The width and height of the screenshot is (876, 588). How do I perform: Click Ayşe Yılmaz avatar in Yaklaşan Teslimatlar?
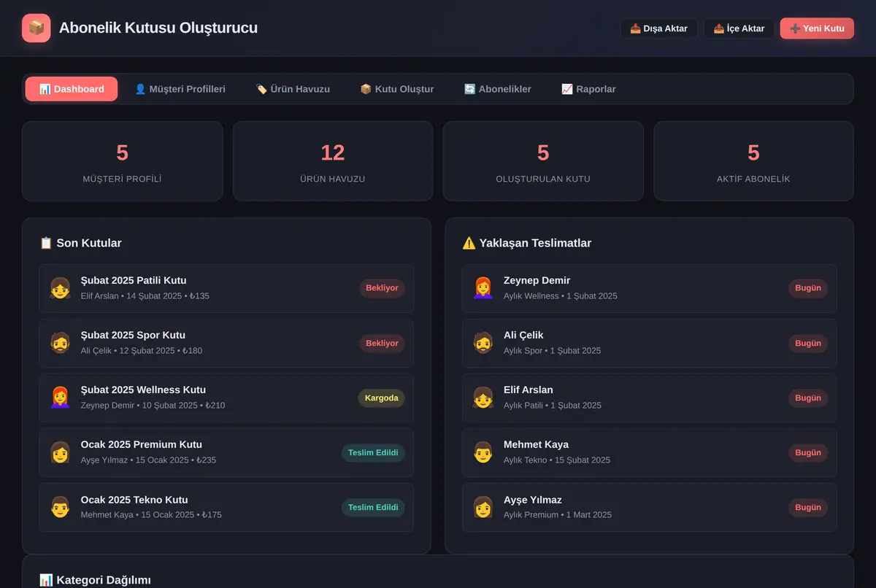[x=483, y=507]
